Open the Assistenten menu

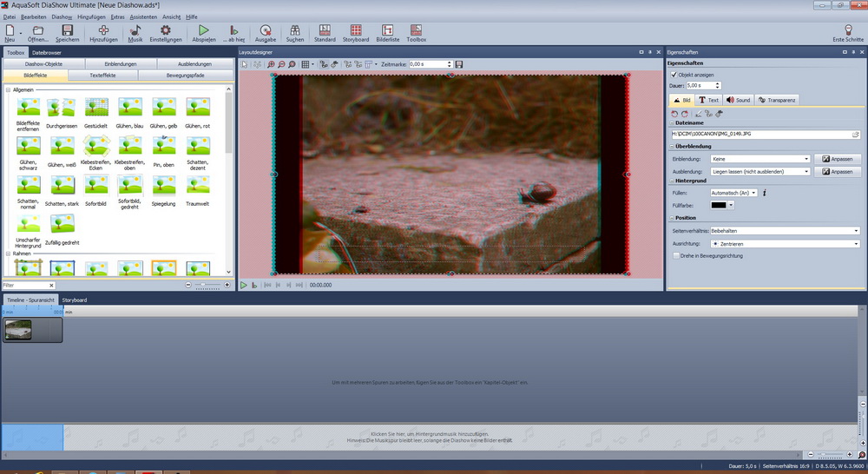[x=143, y=16]
